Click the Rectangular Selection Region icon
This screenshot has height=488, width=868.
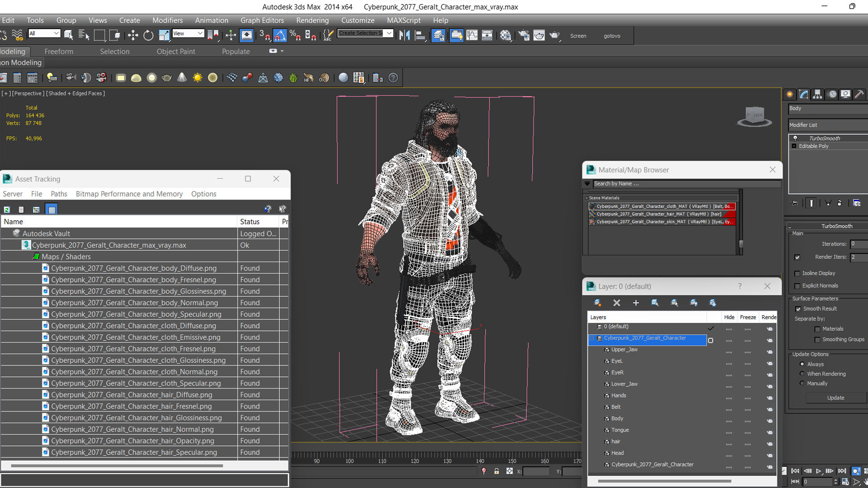tap(99, 35)
